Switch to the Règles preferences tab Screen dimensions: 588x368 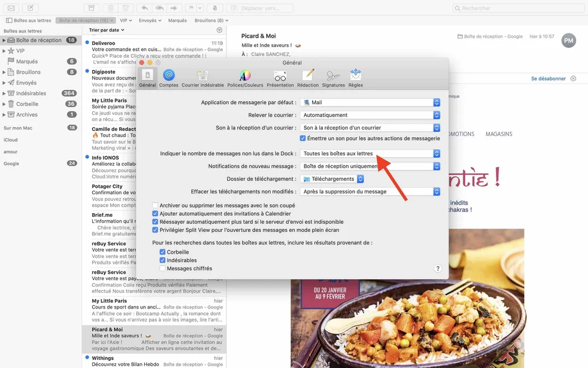click(356, 78)
